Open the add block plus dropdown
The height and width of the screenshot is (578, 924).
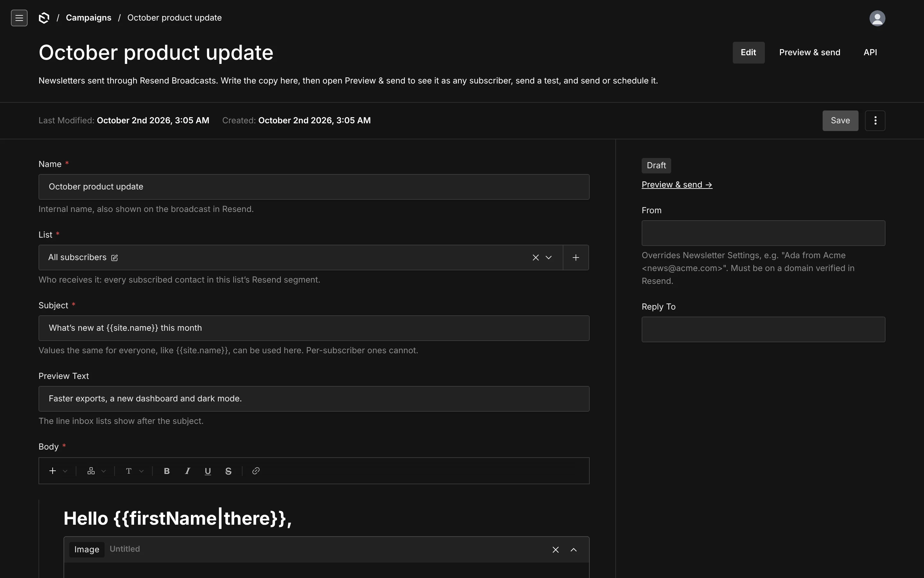pos(58,471)
